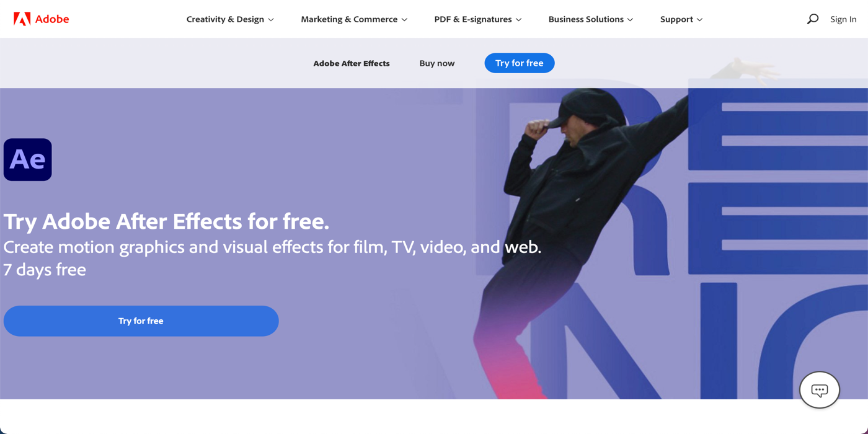The height and width of the screenshot is (434, 868).
Task: Open the Adobe After Effects subnav link
Action: coord(352,63)
